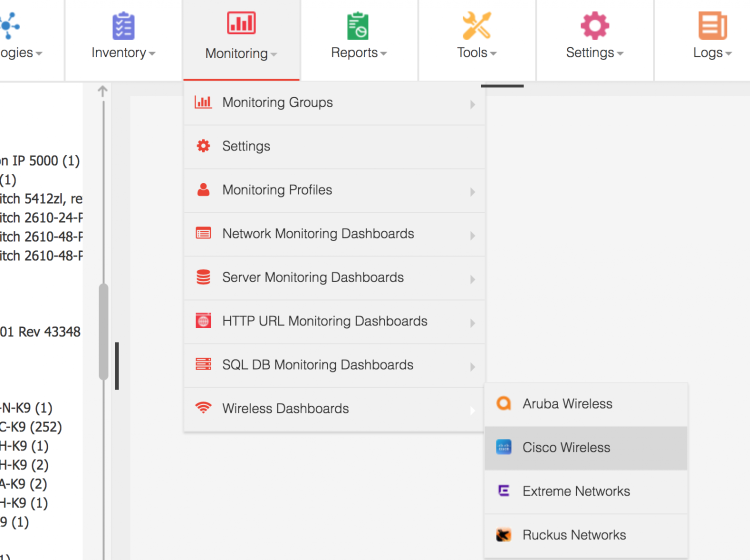Click the Ruckus Networks logo icon
Viewport: 750px width, 560px height.
pos(504,534)
